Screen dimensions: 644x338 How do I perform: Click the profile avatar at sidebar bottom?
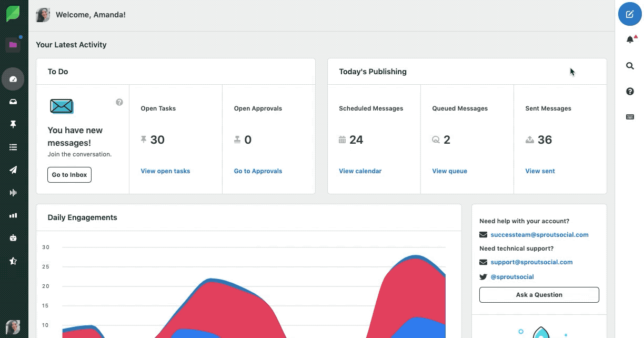coord(13,327)
